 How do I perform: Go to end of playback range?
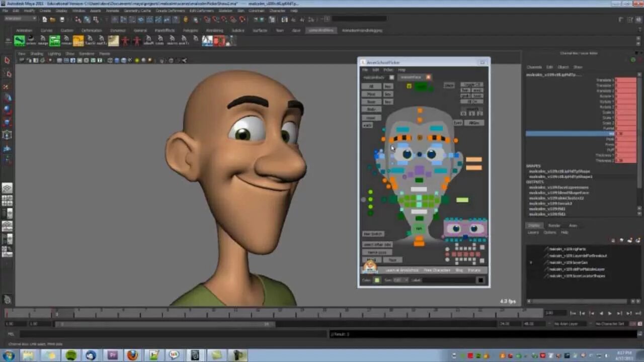tap(638, 313)
